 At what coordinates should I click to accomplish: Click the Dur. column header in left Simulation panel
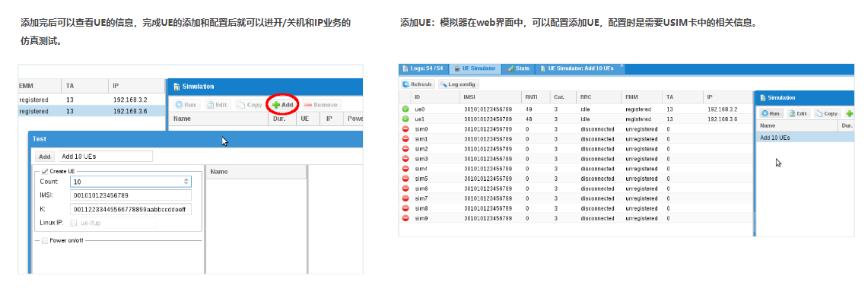tap(281, 119)
